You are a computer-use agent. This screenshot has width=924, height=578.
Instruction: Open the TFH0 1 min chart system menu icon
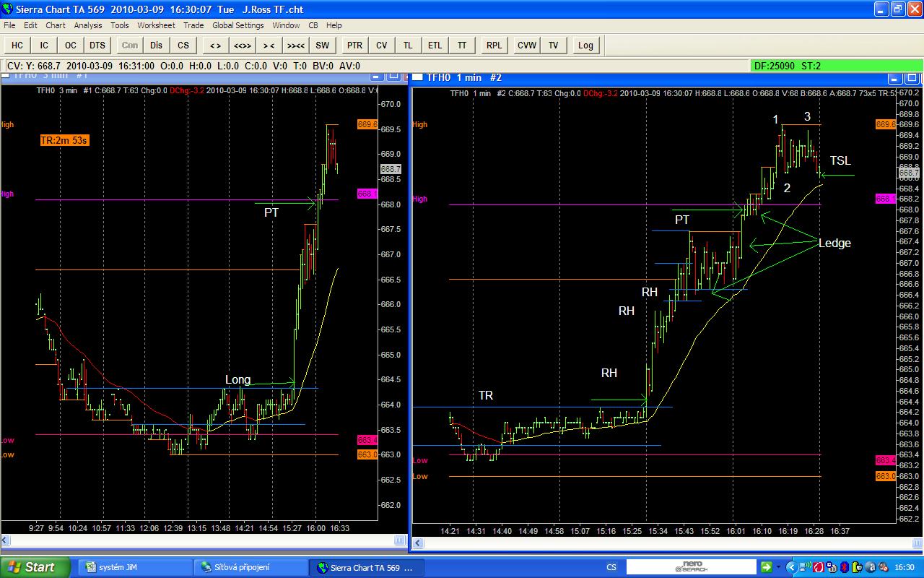[418, 77]
